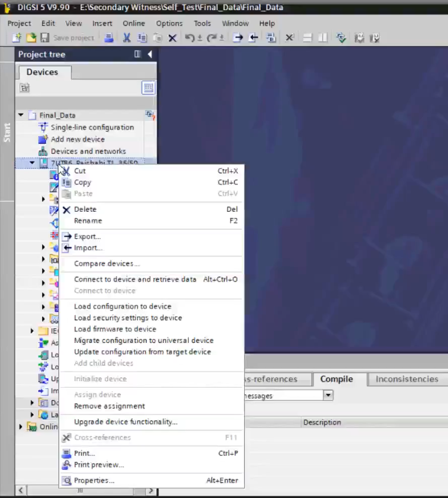
Task: Choose Load configuration to device
Action: tap(152, 307)
